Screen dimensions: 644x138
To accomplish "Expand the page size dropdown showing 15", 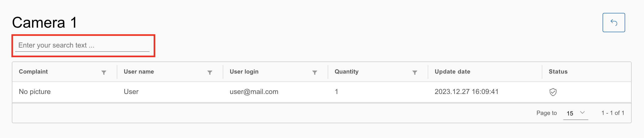I will [576, 113].
